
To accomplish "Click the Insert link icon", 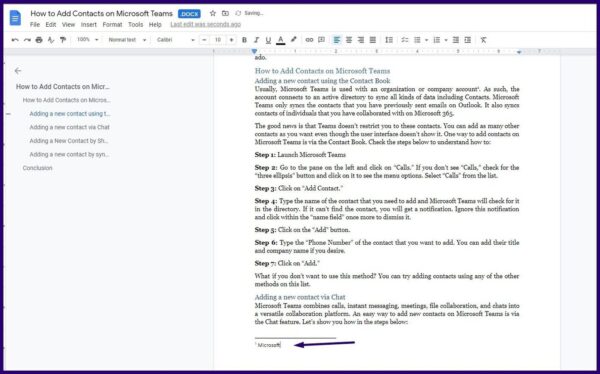I will [x=309, y=40].
